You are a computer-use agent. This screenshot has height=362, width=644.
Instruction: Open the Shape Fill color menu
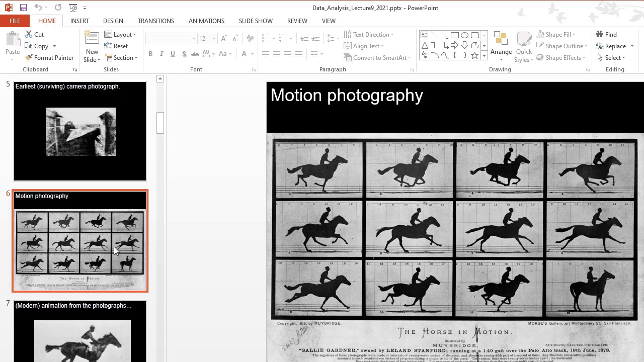(556, 35)
